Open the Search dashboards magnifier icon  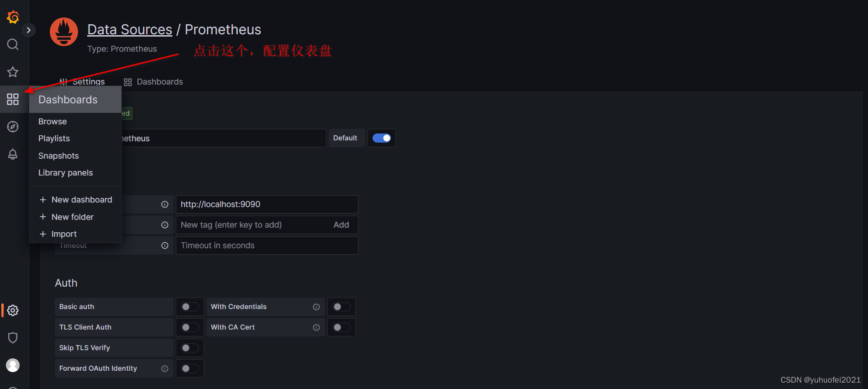click(13, 44)
